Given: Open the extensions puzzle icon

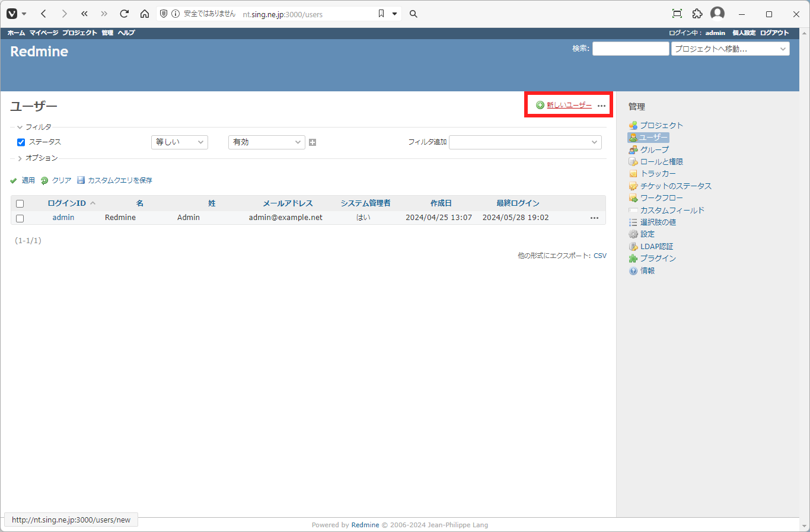Looking at the screenshot, I should coord(697,14).
